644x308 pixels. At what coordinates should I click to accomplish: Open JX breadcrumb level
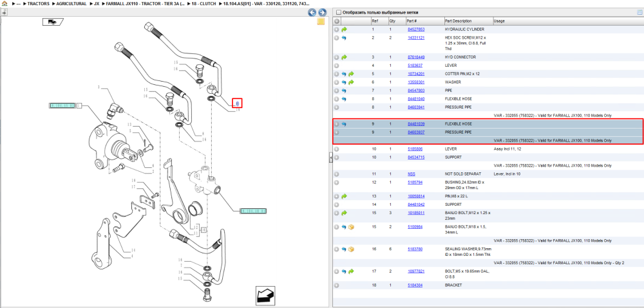pyautogui.click(x=96, y=4)
